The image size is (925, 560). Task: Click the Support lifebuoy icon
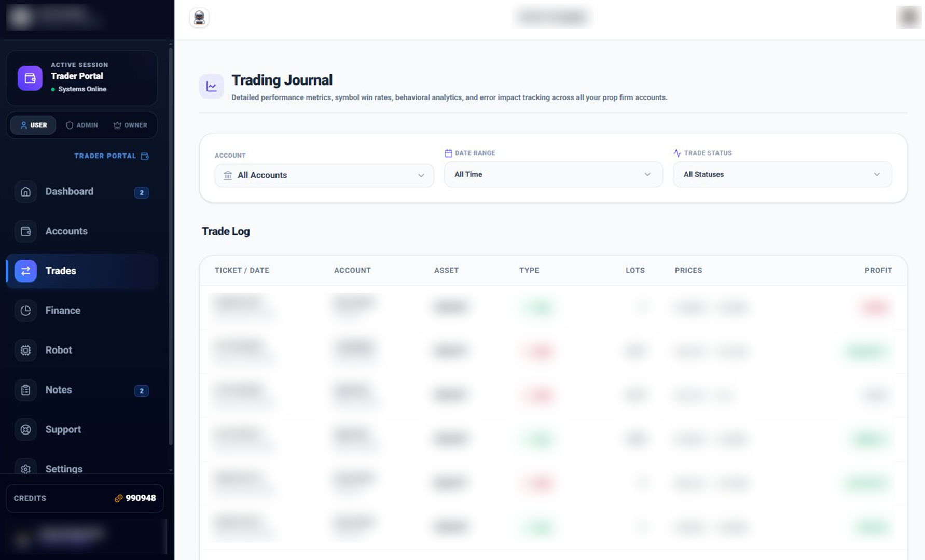[x=25, y=430]
